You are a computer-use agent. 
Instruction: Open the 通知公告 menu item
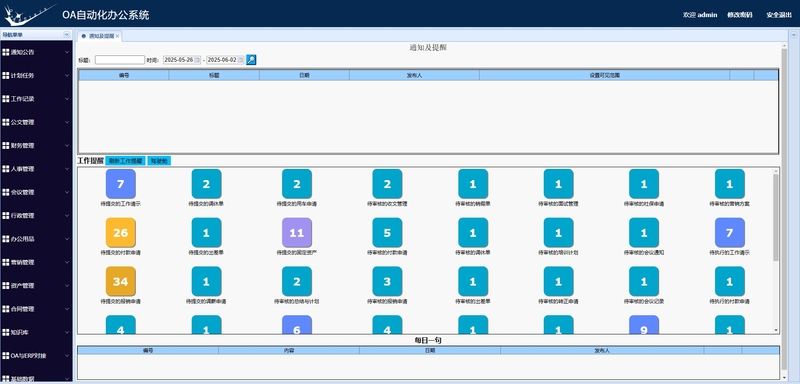coord(36,52)
